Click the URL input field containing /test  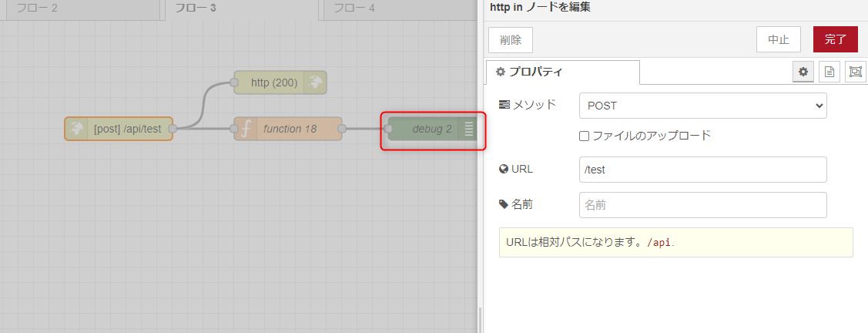pyautogui.click(x=702, y=170)
